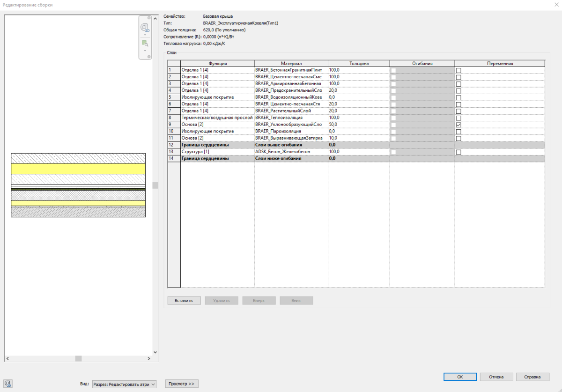Open the Вид dropdown for section view
This screenshot has height=392, width=562.
(124, 384)
